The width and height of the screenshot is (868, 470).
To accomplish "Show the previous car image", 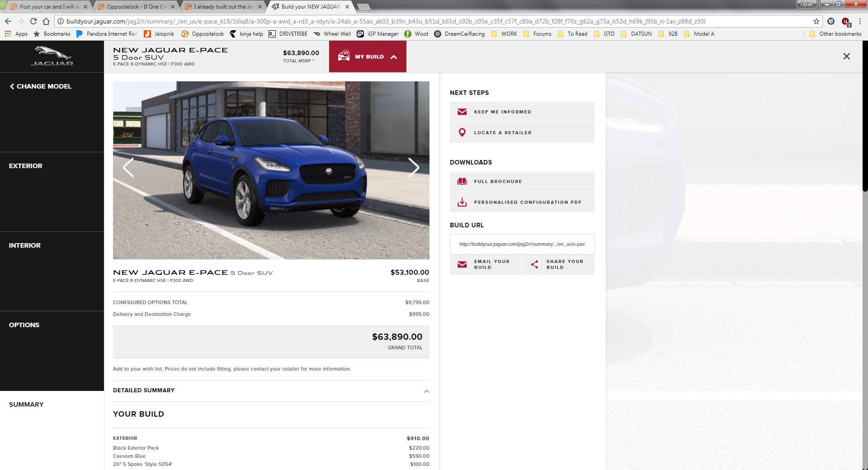I will tap(128, 168).
